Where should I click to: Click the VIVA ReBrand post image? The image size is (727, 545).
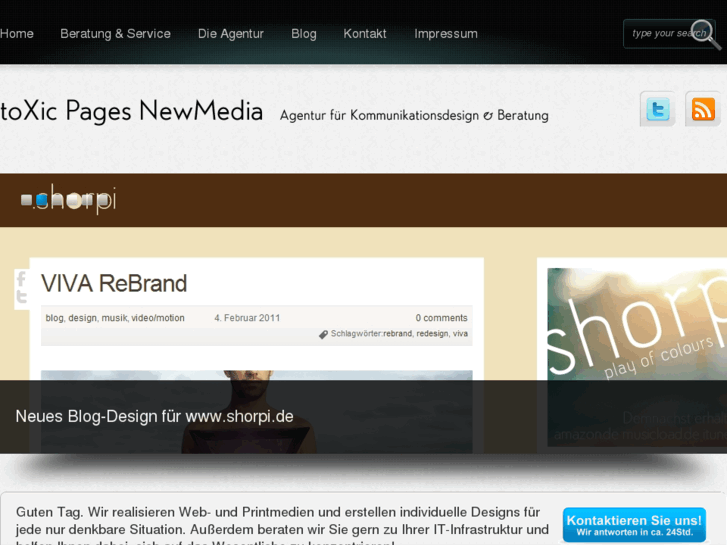pos(257,411)
